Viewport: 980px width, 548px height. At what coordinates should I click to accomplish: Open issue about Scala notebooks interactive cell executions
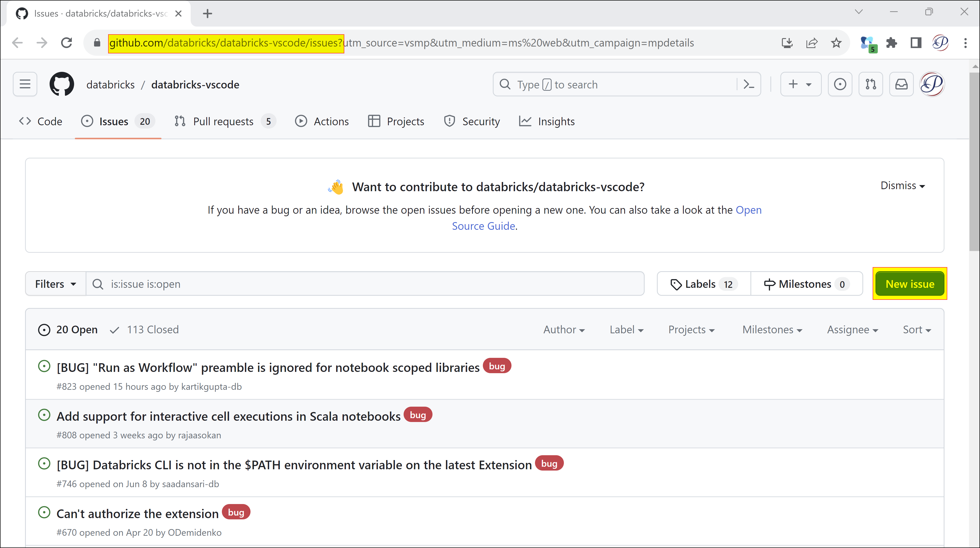(228, 416)
